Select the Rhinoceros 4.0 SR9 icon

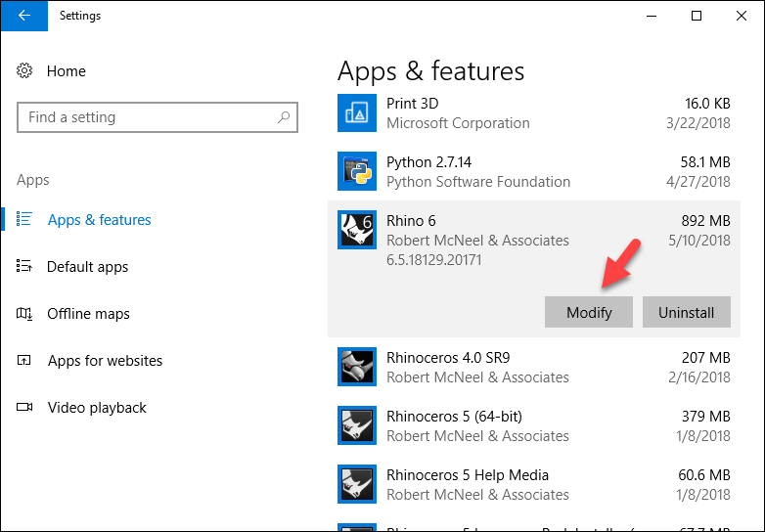coord(357,367)
